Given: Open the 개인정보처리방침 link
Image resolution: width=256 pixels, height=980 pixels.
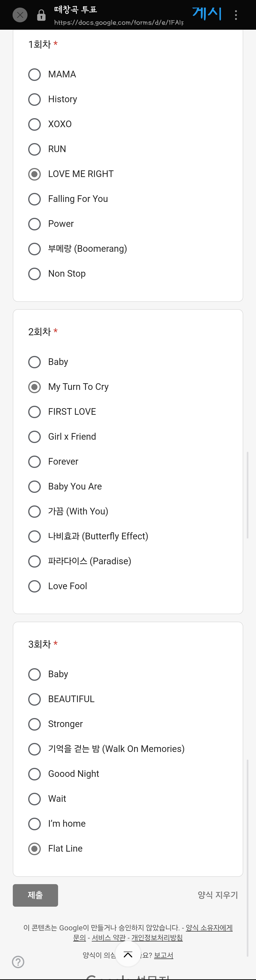Looking at the screenshot, I should pos(157,938).
